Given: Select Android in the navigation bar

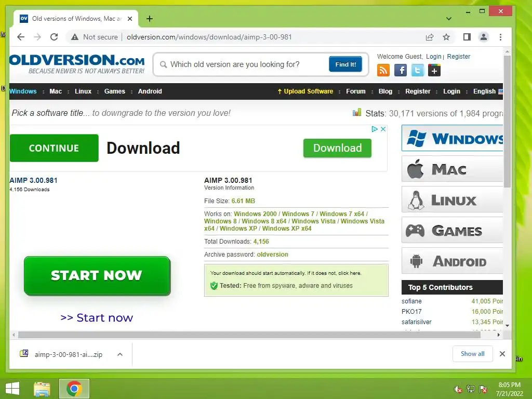Looking at the screenshot, I should pyautogui.click(x=150, y=91).
